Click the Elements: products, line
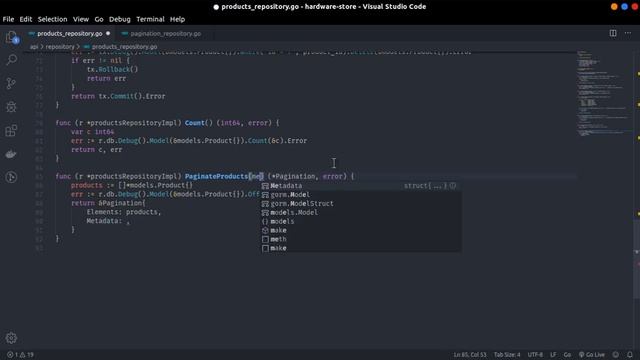The image size is (640, 360). point(124,212)
